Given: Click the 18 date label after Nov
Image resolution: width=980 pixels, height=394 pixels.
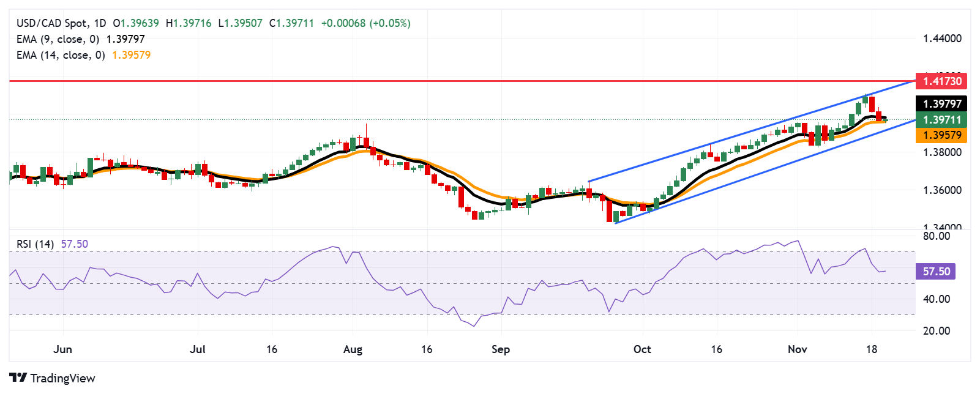Looking at the screenshot, I should click(x=872, y=349).
